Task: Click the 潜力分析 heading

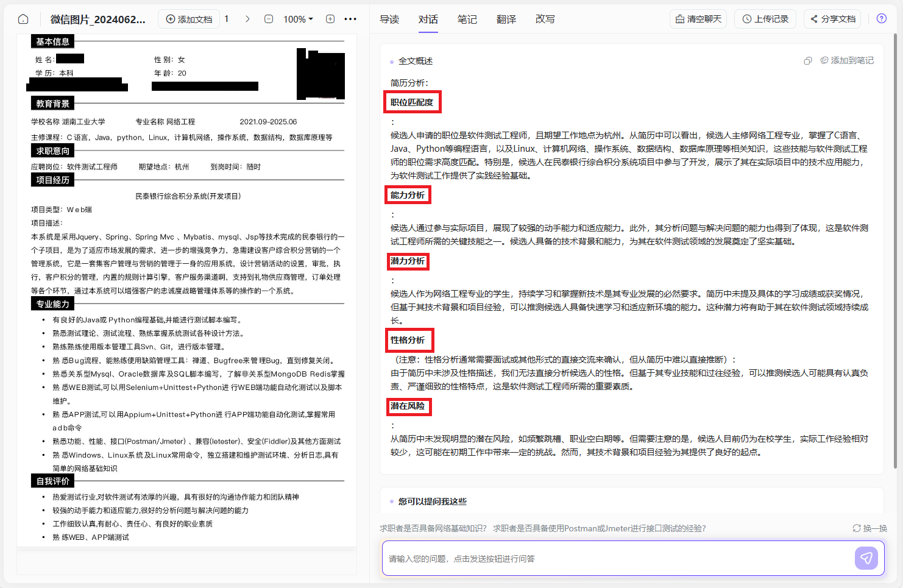Action: 408,261
